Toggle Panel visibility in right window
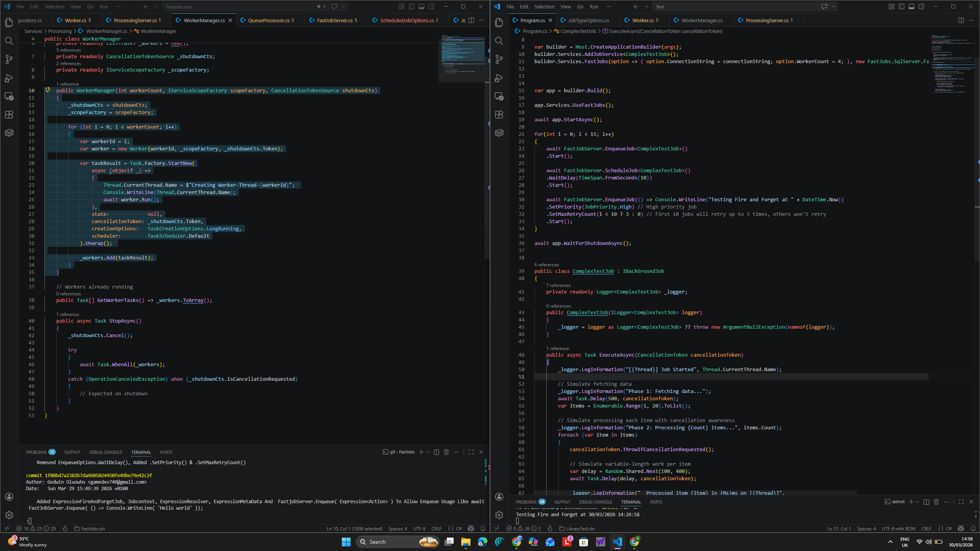Viewport: 980px width, 551px height. point(911,7)
